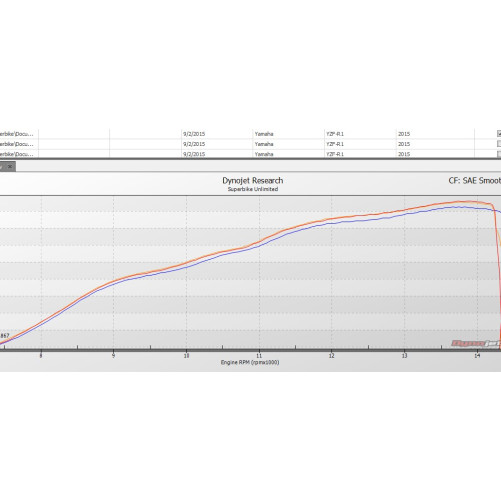The height and width of the screenshot is (501, 501).
Task: Click the Dynojet logo watermark on the graph
Action: pos(476,343)
